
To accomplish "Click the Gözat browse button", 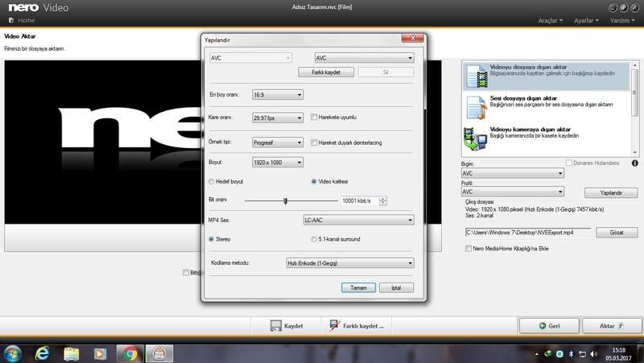I will [x=617, y=233].
